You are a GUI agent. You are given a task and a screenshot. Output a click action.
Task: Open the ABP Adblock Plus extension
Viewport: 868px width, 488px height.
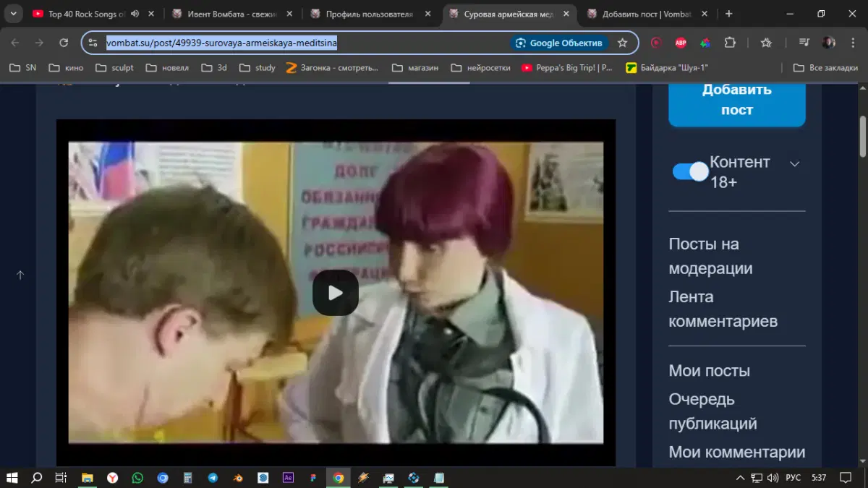681,43
